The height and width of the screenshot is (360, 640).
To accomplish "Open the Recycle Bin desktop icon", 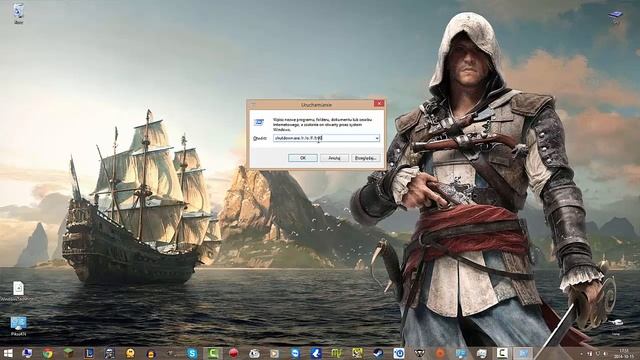I will tap(18, 13).
